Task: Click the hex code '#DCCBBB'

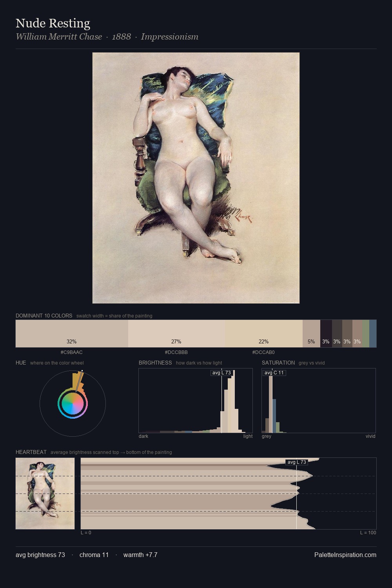Action: [x=176, y=352]
